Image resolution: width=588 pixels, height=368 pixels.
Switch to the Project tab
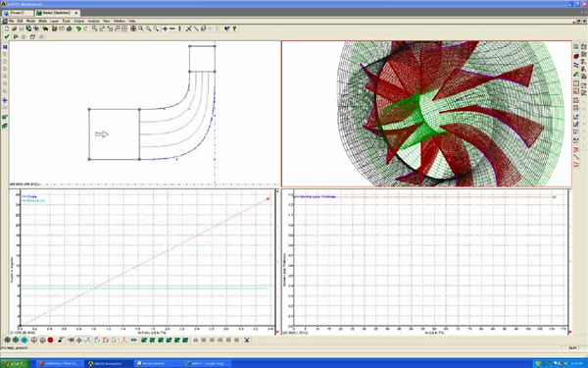[x=18, y=13]
